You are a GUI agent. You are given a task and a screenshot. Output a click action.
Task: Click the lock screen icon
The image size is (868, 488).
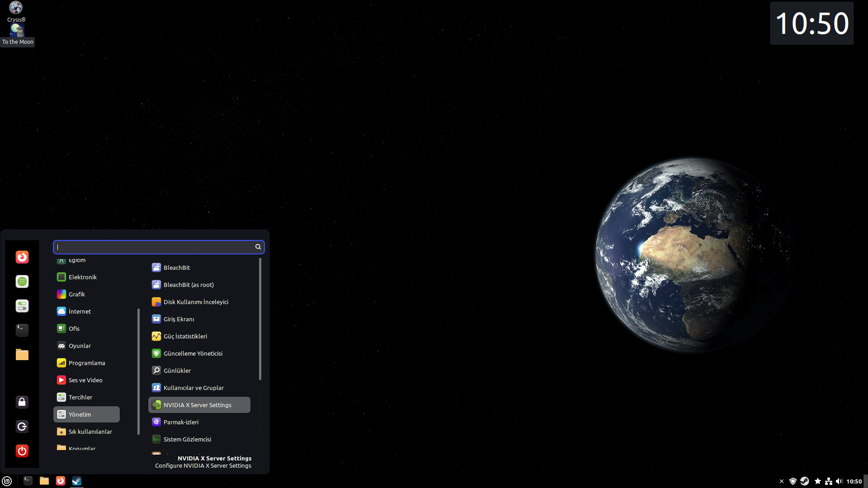[22, 402]
